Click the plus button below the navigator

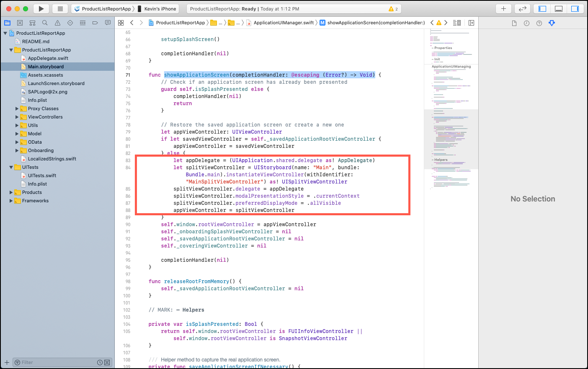(x=7, y=362)
